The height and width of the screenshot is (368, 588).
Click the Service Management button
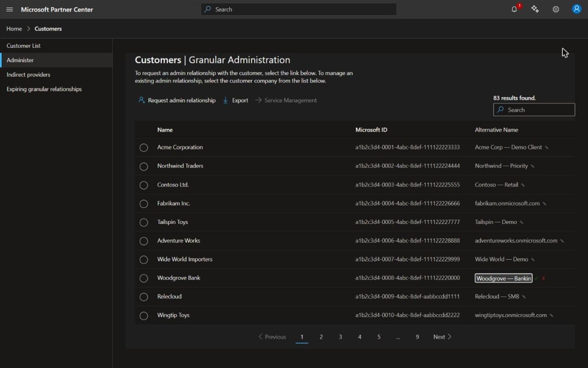click(286, 100)
